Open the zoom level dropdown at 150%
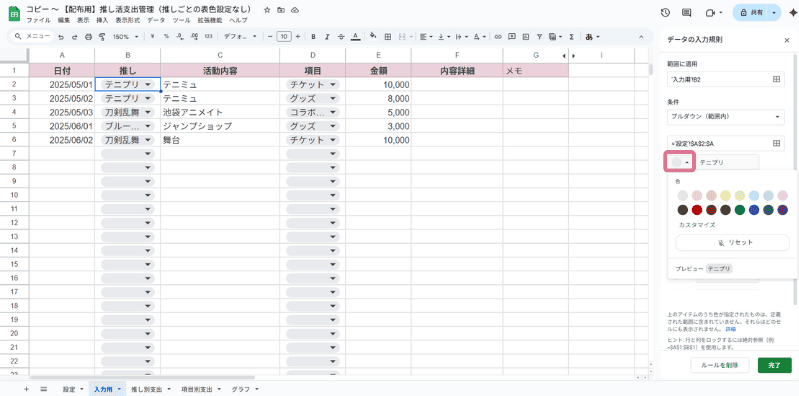The width and height of the screenshot is (799, 396). tap(126, 37)
